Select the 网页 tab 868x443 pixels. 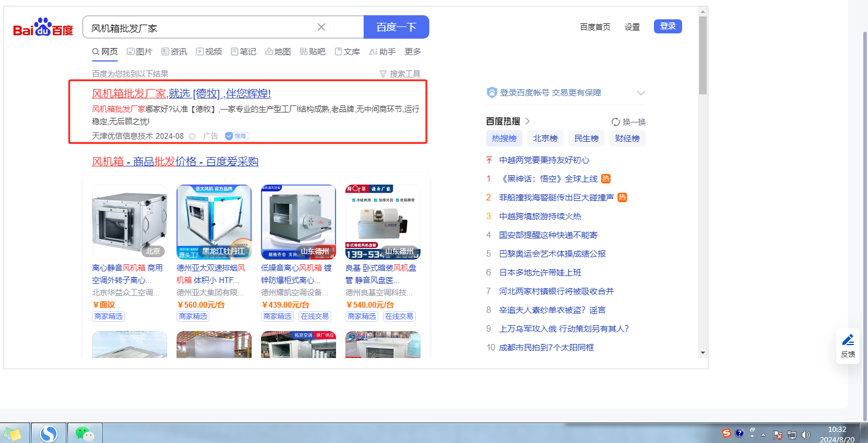tap(105, 52)
